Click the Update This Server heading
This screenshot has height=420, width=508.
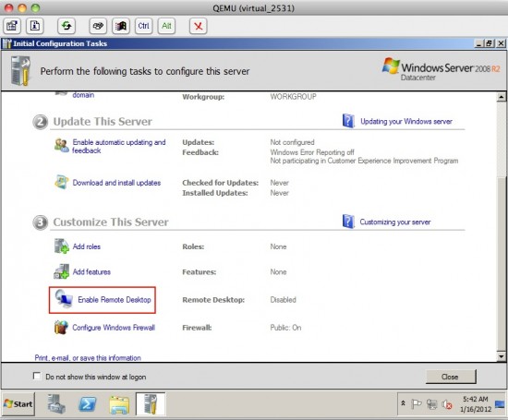[103, 122]
